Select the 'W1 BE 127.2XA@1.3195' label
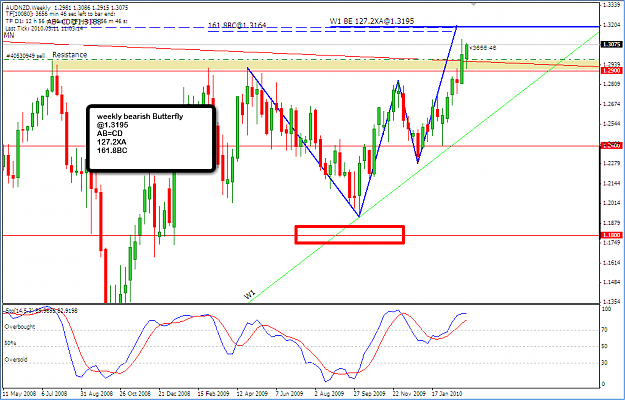 (374, 21)
